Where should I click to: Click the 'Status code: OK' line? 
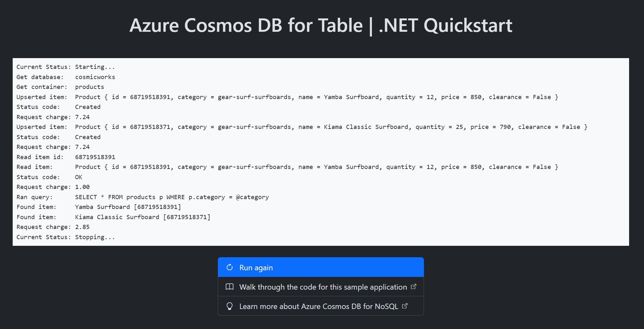(x=49, y=177)
